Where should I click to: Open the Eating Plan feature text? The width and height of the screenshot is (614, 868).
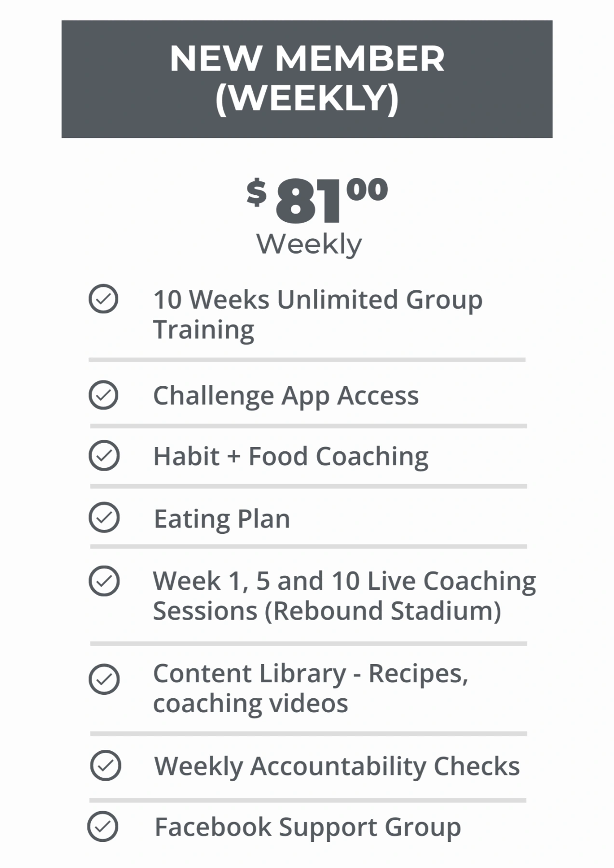(x=222, y=519)
